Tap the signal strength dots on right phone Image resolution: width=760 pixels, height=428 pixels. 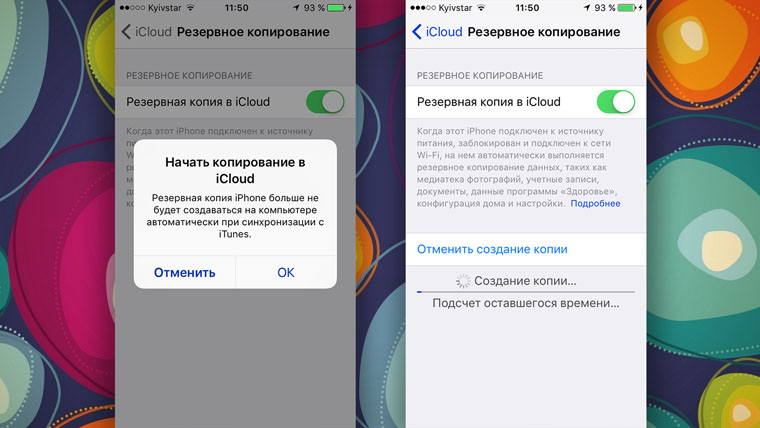(x=423, y=8)
